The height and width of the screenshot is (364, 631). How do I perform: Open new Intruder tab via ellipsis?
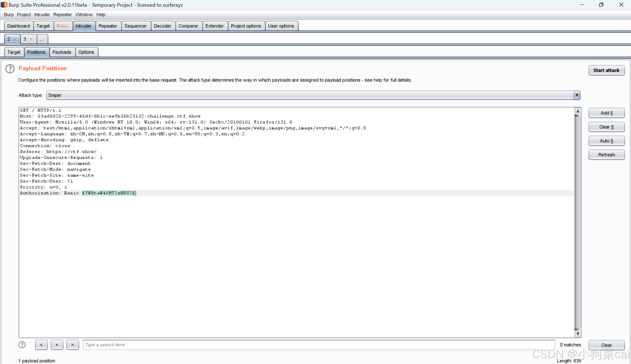tap(42, 39)
